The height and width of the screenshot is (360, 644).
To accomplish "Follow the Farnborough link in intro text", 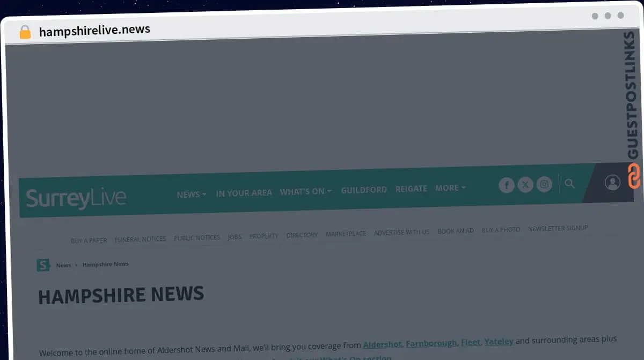I will pos(431,343).
